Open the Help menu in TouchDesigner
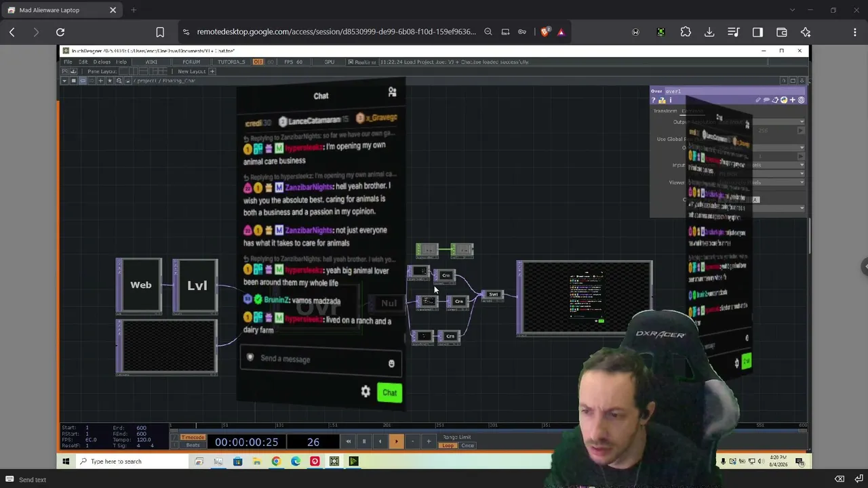This screenshot has width=868, height=488. click(121, 62)
